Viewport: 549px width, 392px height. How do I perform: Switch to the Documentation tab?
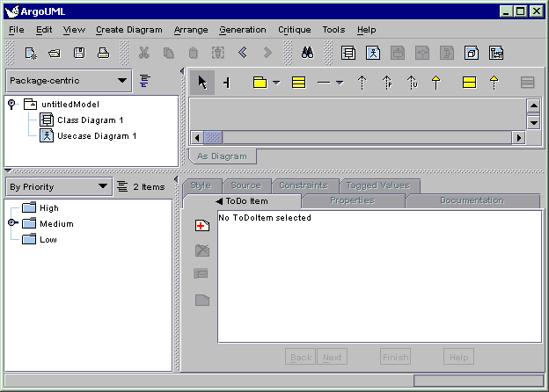(472, 200)
